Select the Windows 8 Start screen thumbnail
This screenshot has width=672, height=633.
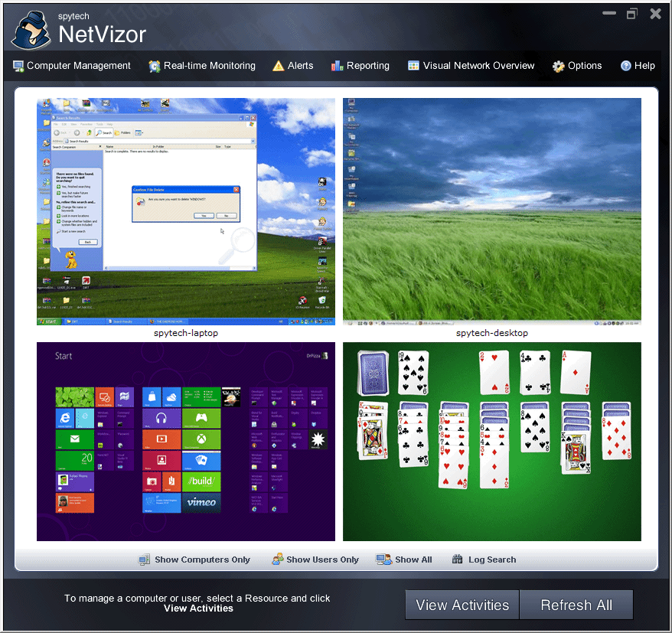coord(186,442)
